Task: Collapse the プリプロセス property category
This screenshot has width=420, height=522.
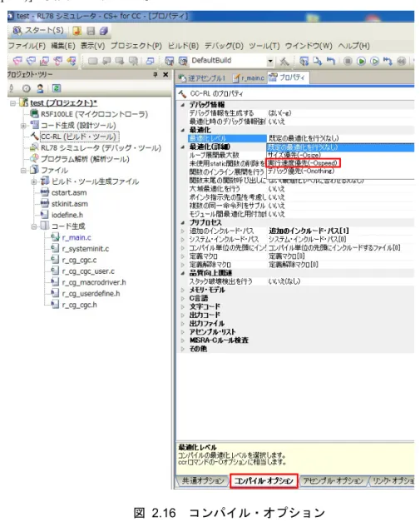Action: coord(183,223)
